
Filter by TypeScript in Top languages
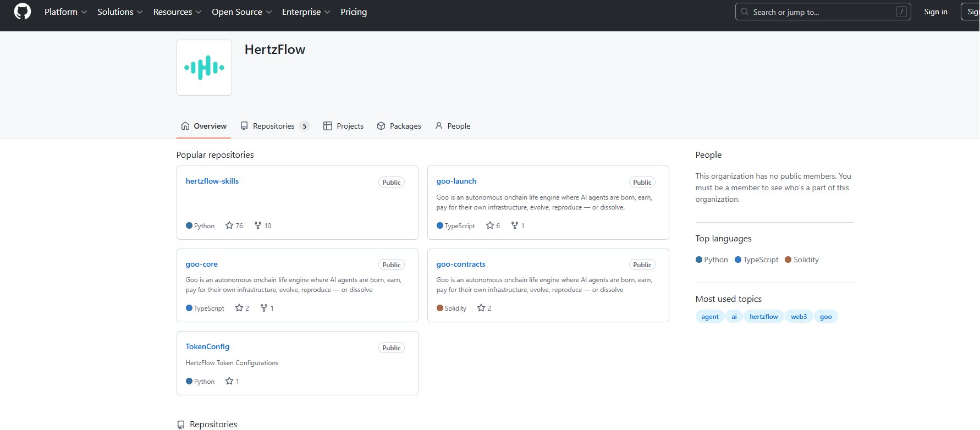[x=757, y=260]
